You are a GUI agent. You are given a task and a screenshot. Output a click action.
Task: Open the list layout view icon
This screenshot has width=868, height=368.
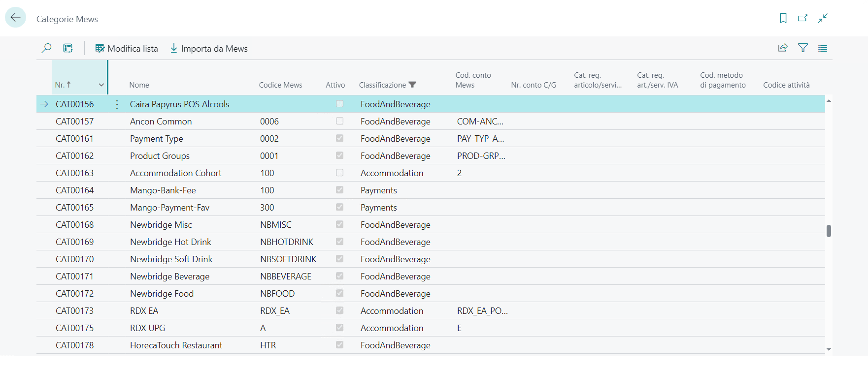[x=823, y=48]
